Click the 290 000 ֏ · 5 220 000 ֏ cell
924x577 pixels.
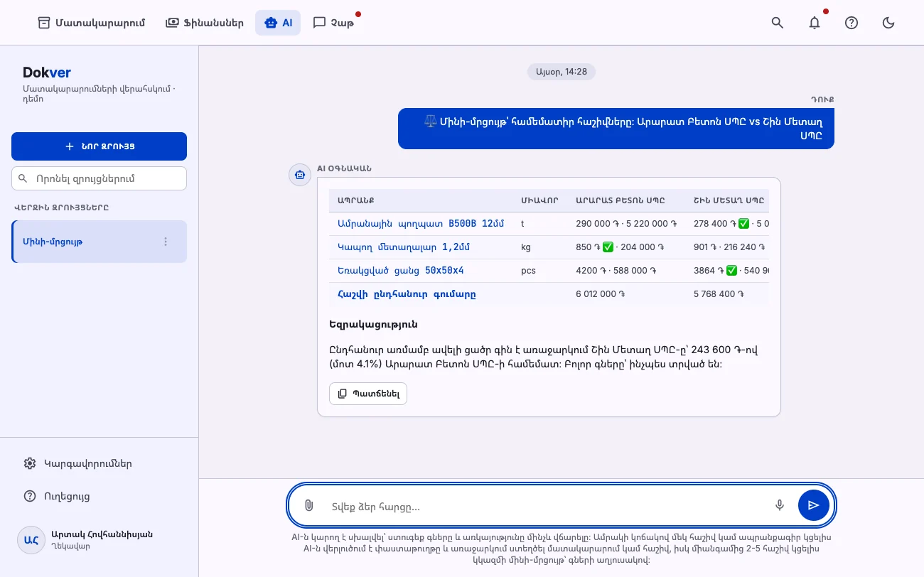(626, 224)
